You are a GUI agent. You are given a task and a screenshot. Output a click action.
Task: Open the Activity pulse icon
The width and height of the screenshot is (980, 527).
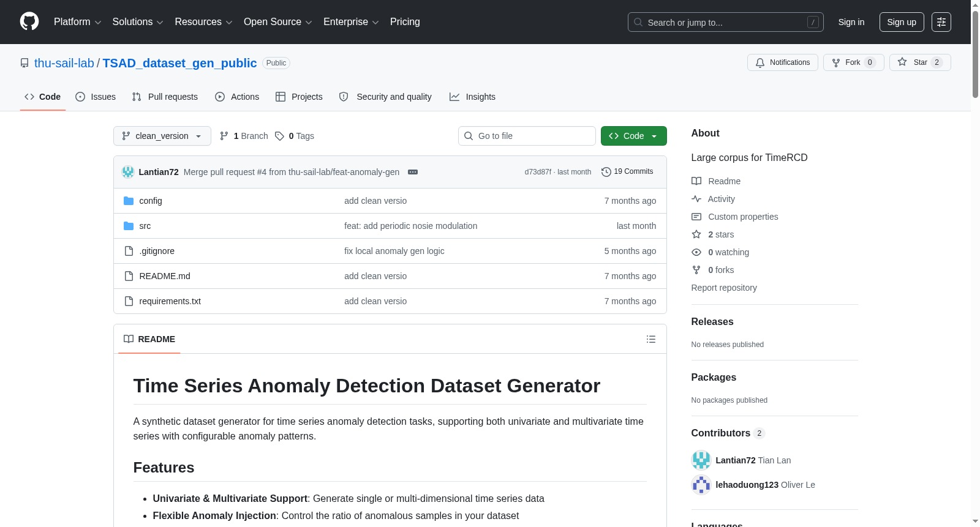pos(696,199)
